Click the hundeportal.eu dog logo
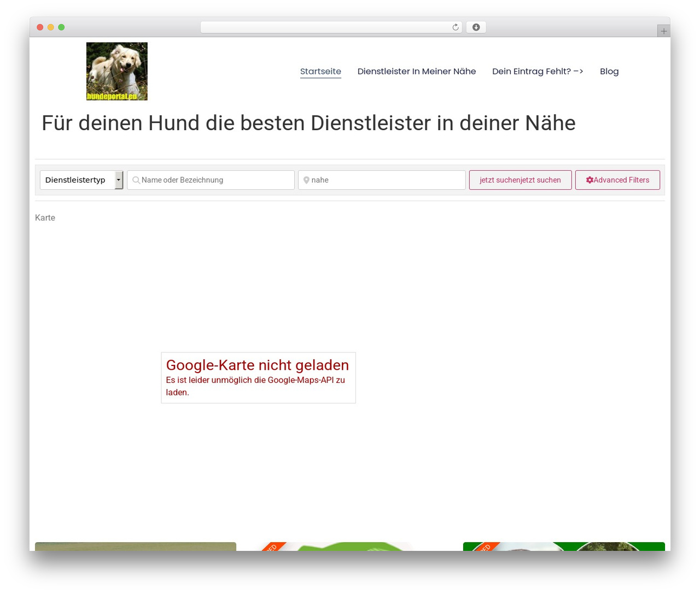Image resolution: width=700 pixels, height=593 pixels. coord(117,71)
